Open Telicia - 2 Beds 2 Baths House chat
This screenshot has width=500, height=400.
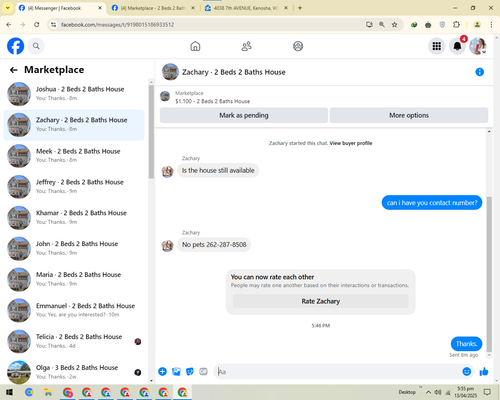click(x=74, y=341)
